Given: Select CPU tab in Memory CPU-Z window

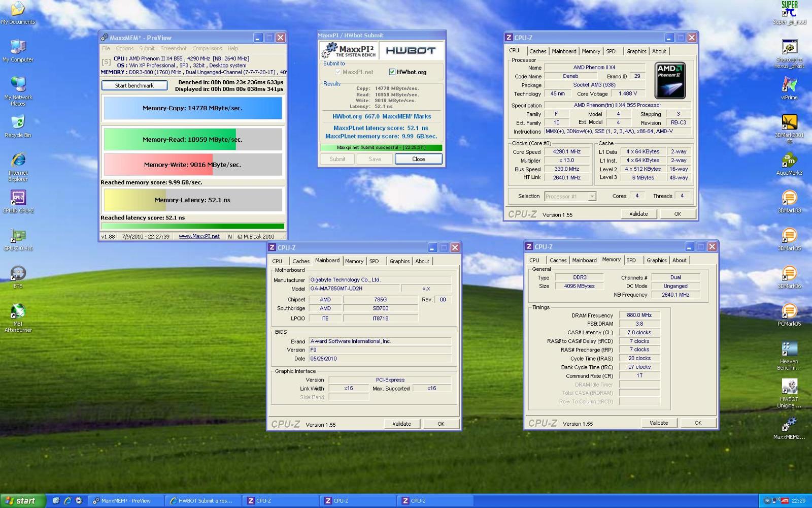Looking at the screenshot, I should [x=534, y=260].
